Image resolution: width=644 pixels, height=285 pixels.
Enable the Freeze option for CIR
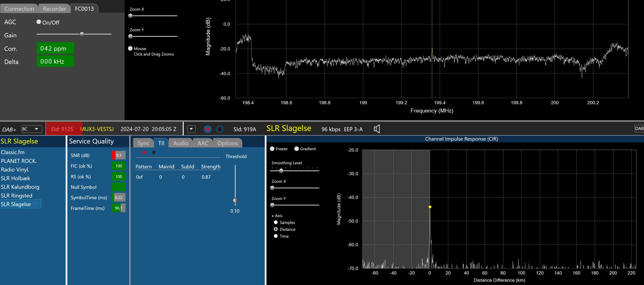(x=272, y=149)
